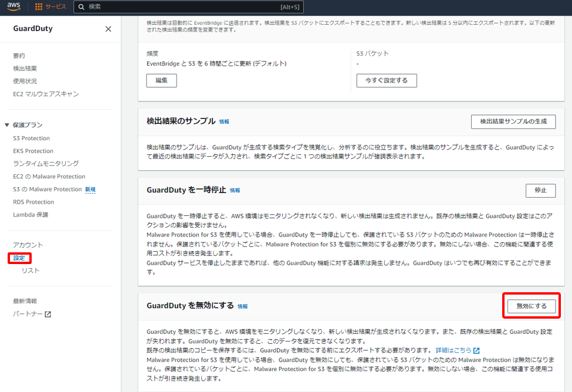Click the 新規 badge link
Screen dimensions: 572x392
[90, 190]
